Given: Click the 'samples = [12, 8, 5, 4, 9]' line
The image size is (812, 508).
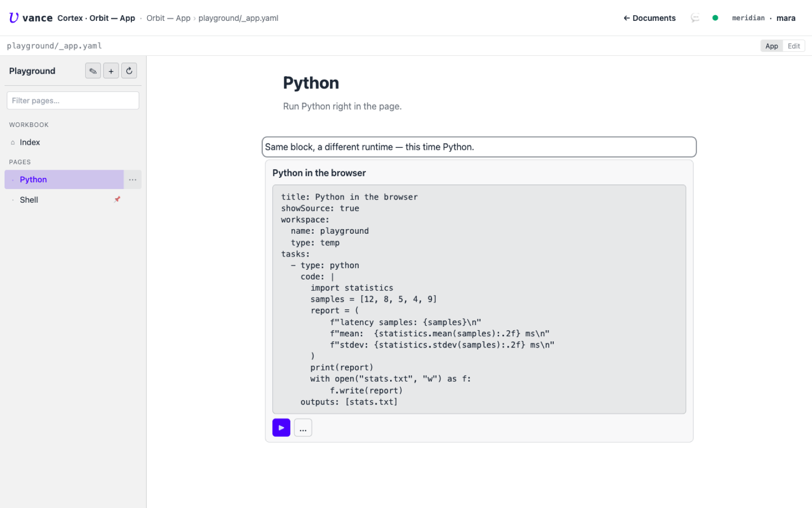Looking at the screenshot, I should [374, 299].
